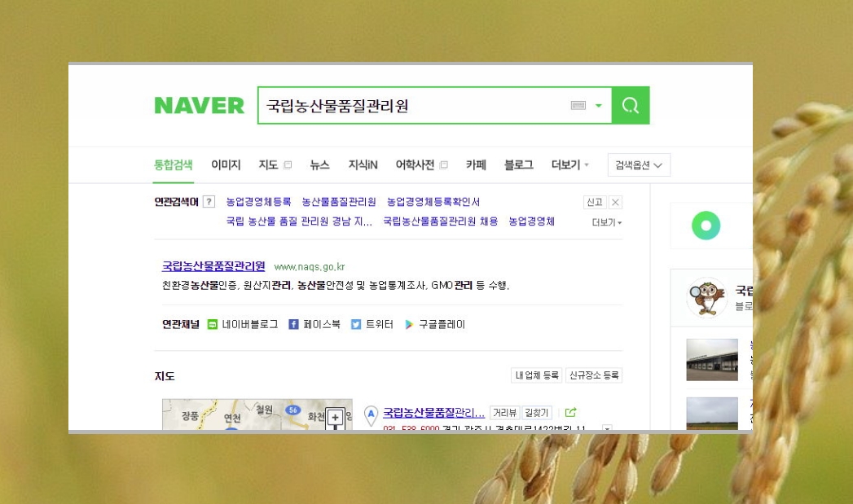Open related search 농업경영체등록확인서

433,202
